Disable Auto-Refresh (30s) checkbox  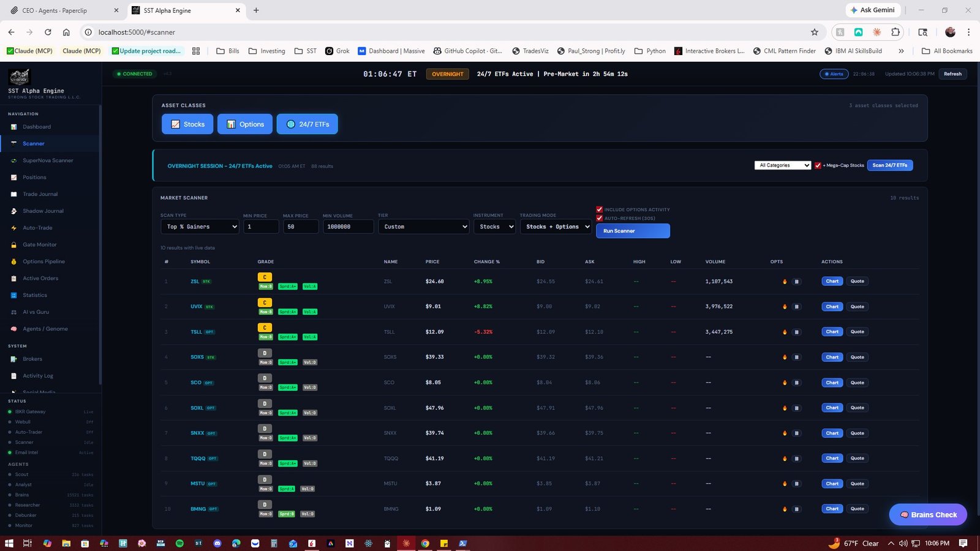coord(600,218)
